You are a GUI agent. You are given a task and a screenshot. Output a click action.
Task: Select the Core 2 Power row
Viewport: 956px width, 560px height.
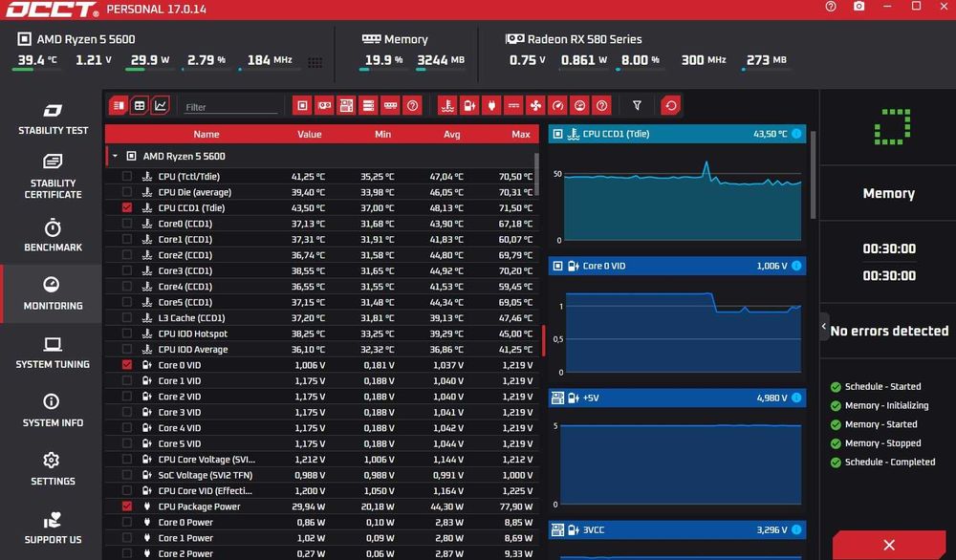point(322,553)
